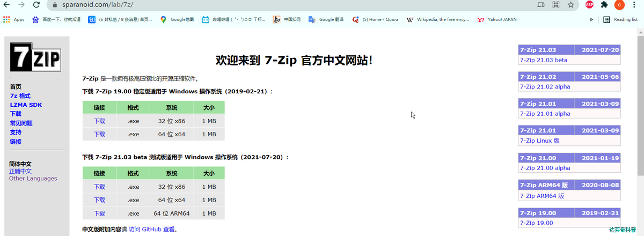This screenshot has height=236, width=644.
Task: Open the 7-Zip ARM64 版 news link
Action: 542,196
